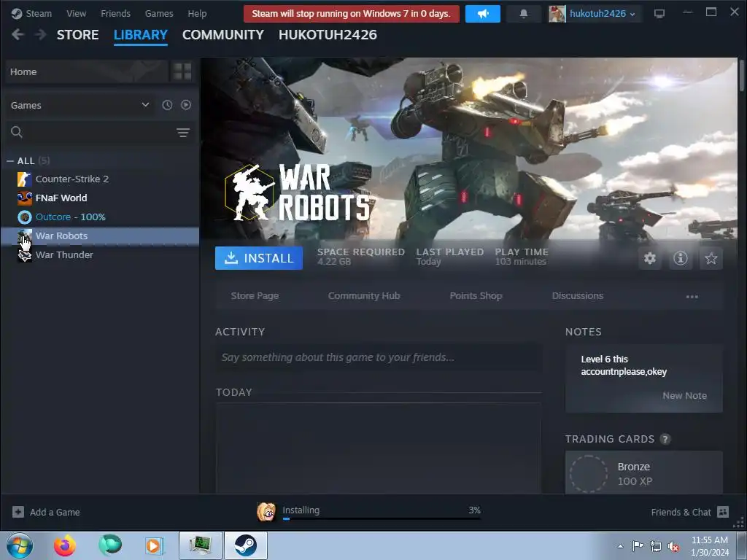Click the Counter-Strike 2 game icon
This screenshot has height=560, width=747.
click(24, 179)
